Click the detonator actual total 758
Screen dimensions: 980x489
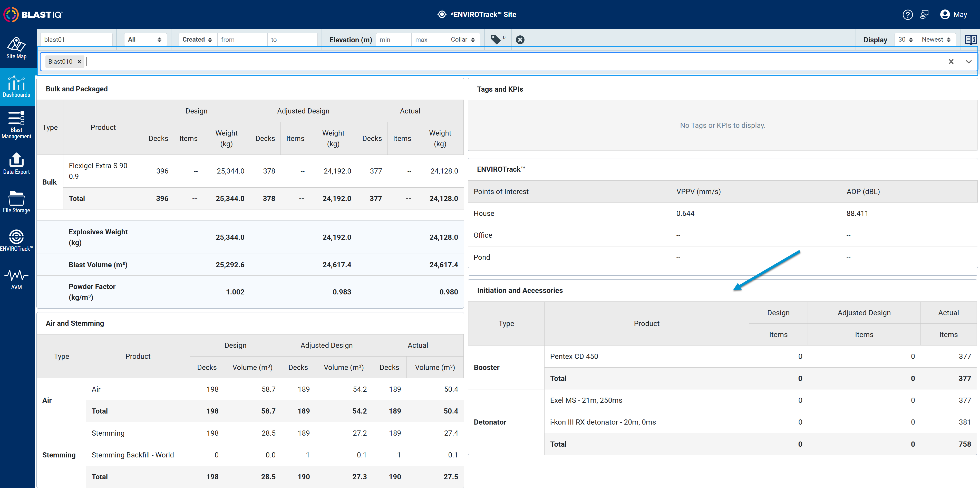coord(964,444)
